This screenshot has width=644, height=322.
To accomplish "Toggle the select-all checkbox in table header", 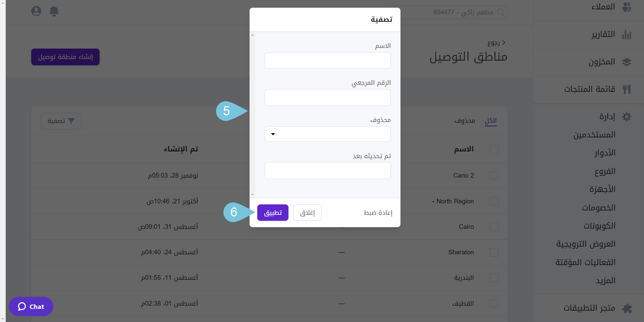I will tap(494, 149).
